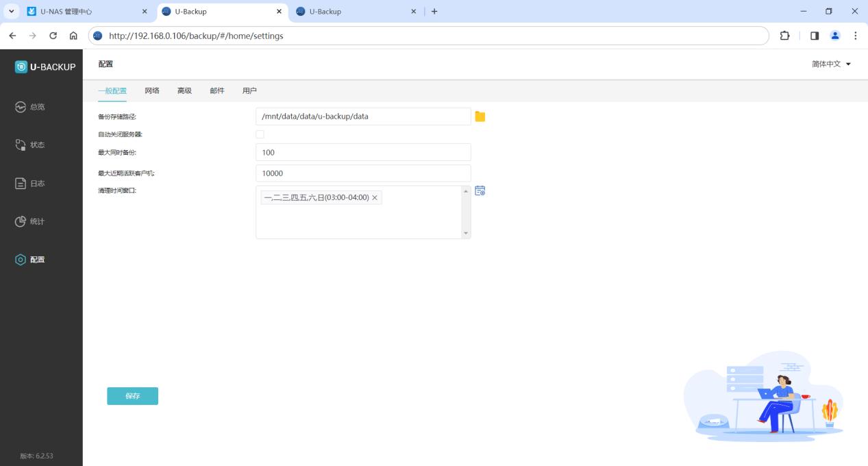Open the 用户 users tab
The image size is (868, 466).
pyautogui.click(x=249, y=90)
